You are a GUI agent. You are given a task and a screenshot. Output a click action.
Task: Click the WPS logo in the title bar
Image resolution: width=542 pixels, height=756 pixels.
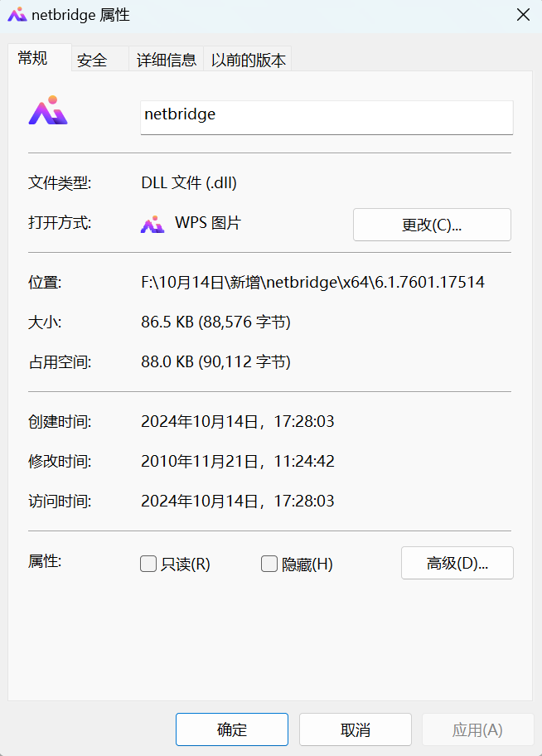pyautogui.click(x=17, y=14)
